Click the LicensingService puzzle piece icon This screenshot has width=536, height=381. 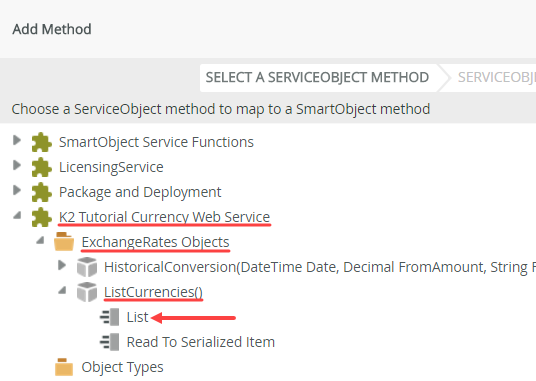point(41,167)
